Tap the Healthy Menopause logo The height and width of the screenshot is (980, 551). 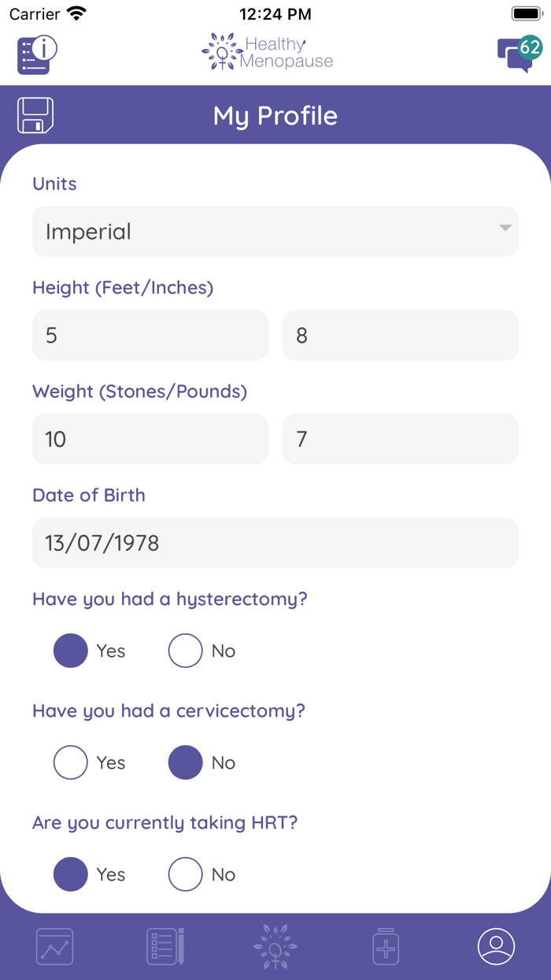(x=268, y=52)
